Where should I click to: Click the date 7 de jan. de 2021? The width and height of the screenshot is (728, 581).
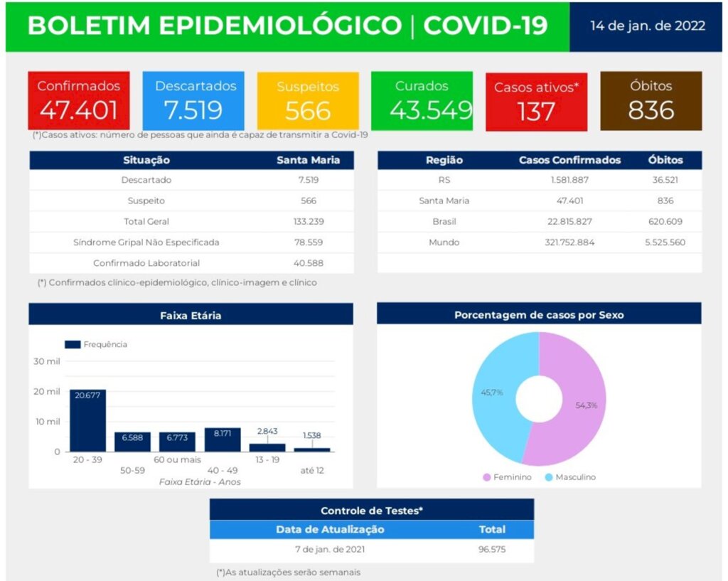coord(330,550)
